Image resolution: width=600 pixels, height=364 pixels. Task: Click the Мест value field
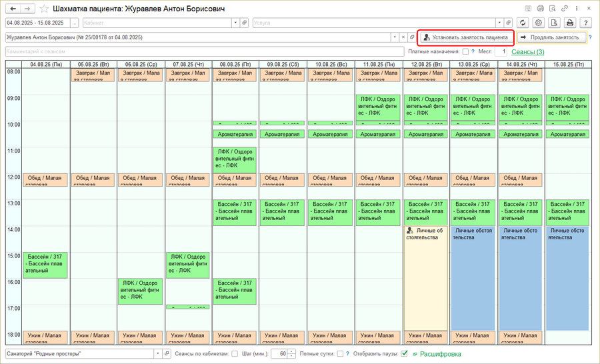click(501, 52)
